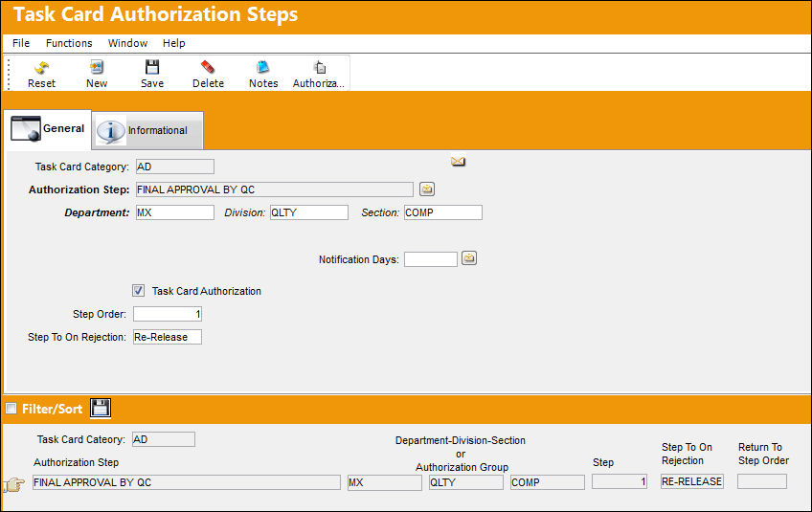
Task: Click the Reset toolbar icon
Action: click(x=41, y=67)
